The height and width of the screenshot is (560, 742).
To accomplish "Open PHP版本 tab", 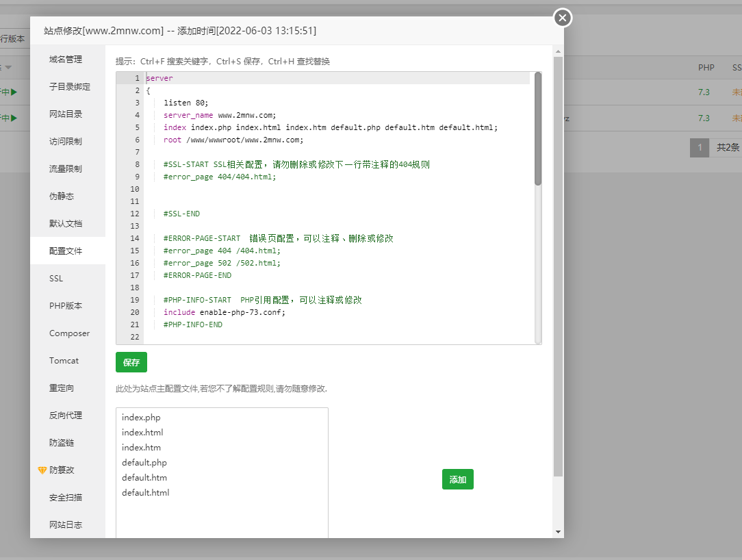I will pyautogui.click(x=68, y=306).
